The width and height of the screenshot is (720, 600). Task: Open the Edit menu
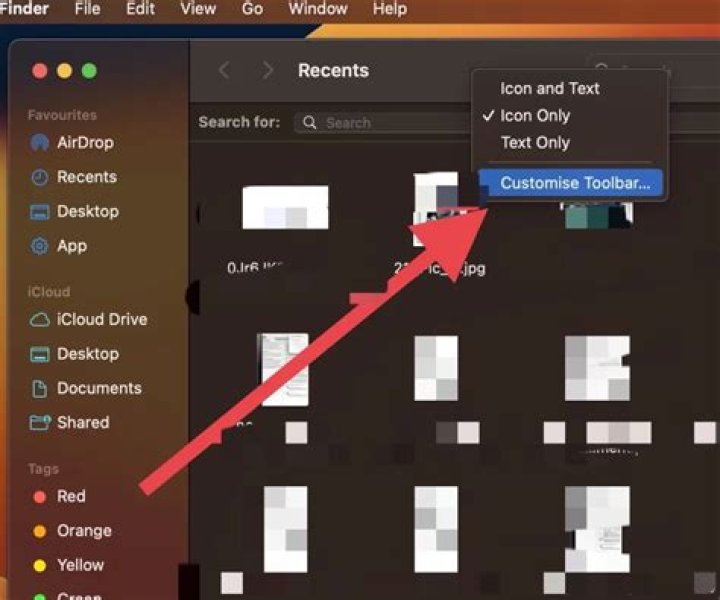pyautogui.click(x=140, y=8)
